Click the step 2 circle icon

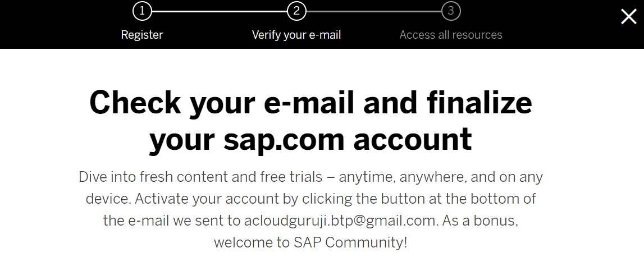(296, 11)
